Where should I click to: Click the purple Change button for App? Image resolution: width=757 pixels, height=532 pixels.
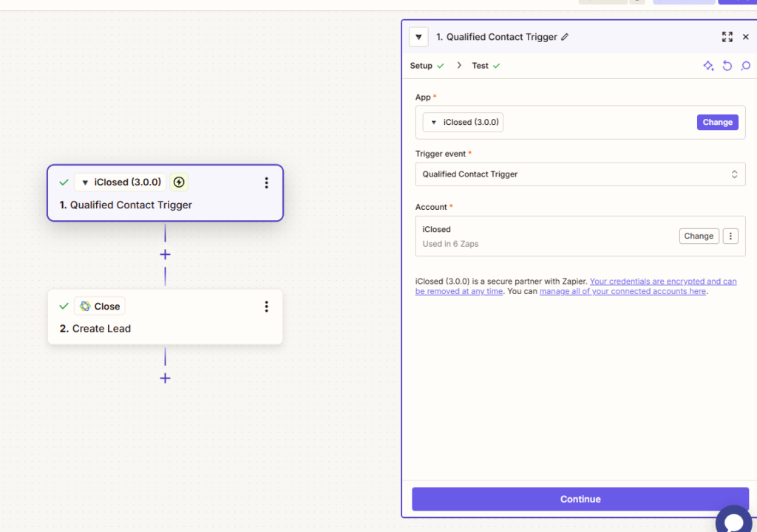pos(717,123)
